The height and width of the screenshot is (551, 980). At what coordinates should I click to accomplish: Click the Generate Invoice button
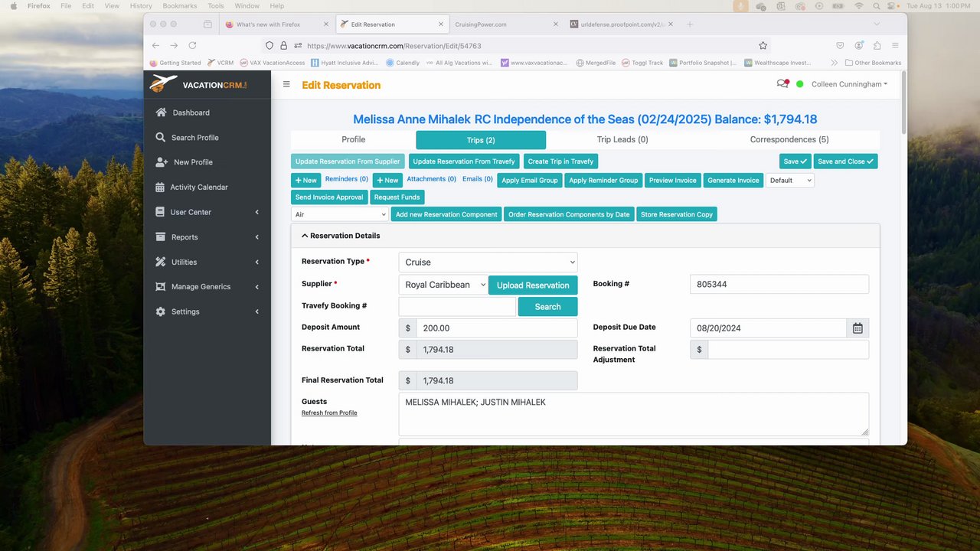[733, 181]
